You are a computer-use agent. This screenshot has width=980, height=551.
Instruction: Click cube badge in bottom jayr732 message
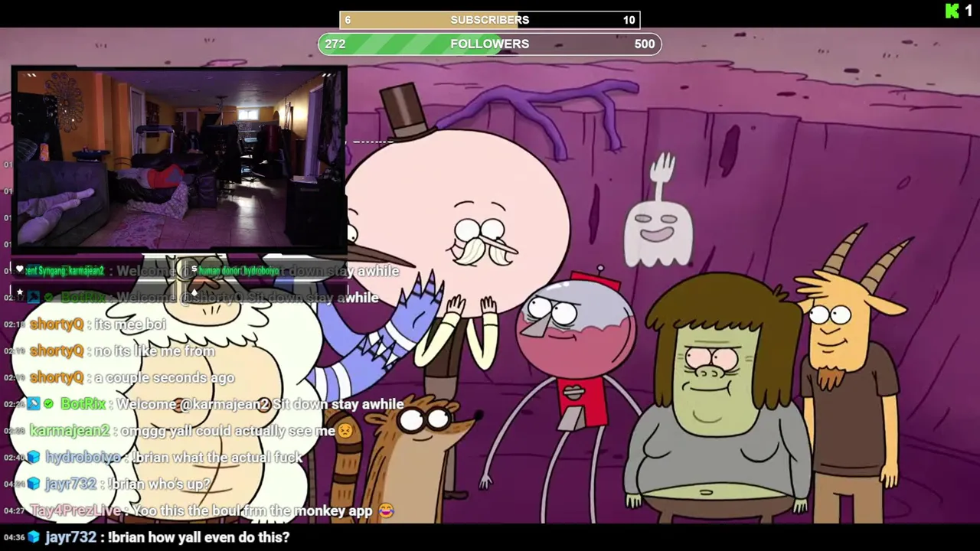pos(34,537)
